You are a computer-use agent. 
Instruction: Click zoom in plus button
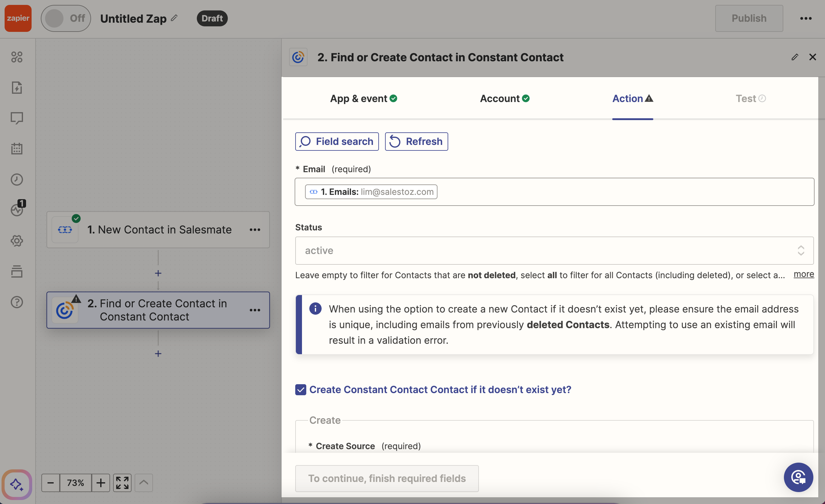click(101, 483)
